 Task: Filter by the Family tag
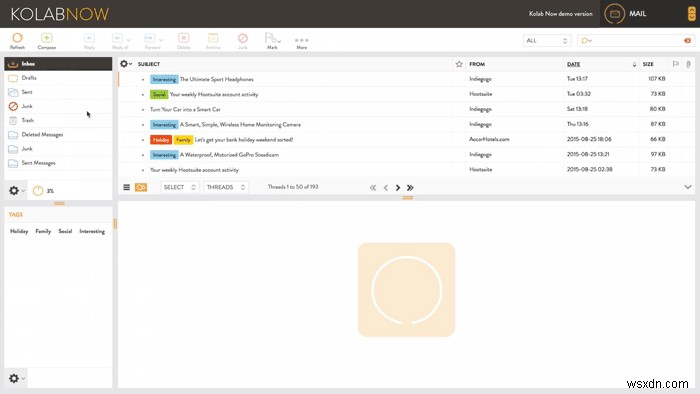pos(43,232)
